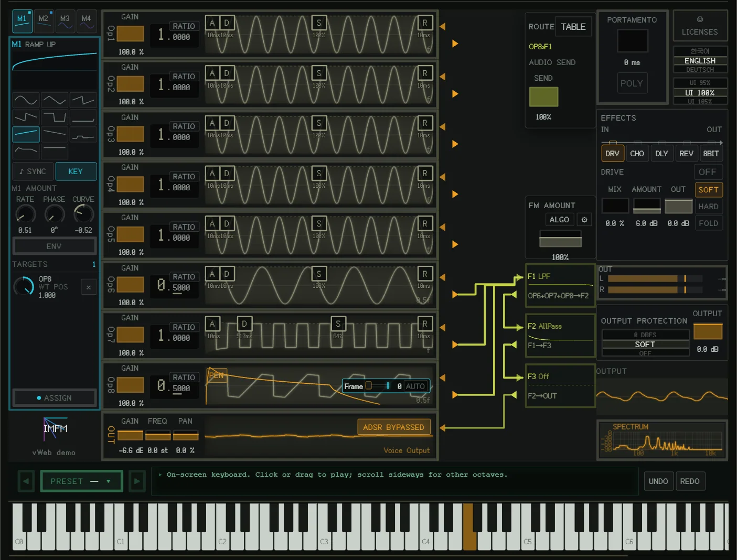Click the ASSIGN button
737x560 pixels.
tap(55, 398)
